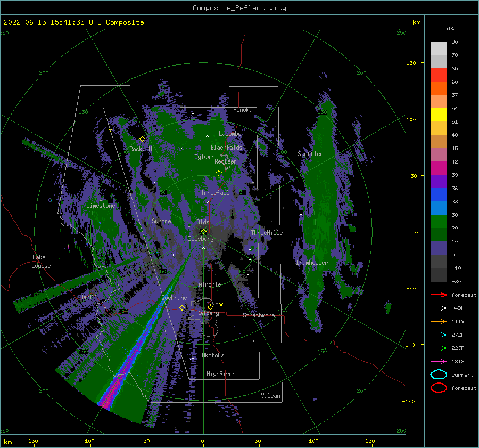
Task: Select the orange 111V arrow icon
Action: pyautogui.click(x=439, y=321)
